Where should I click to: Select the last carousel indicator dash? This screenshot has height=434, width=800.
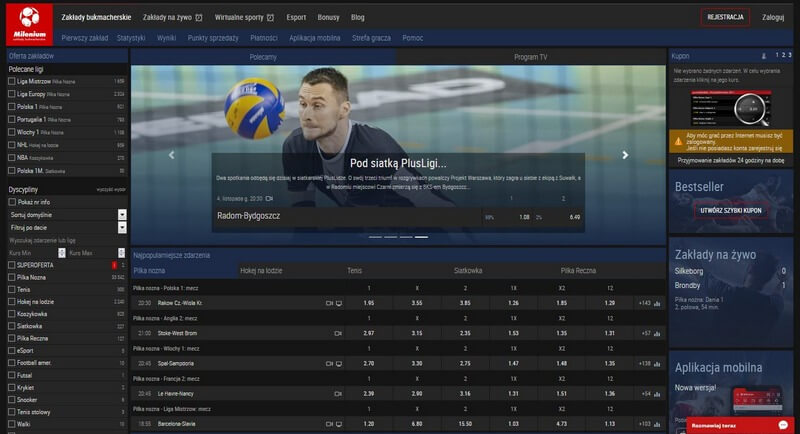pyautogui.click(x=421, y=237)
